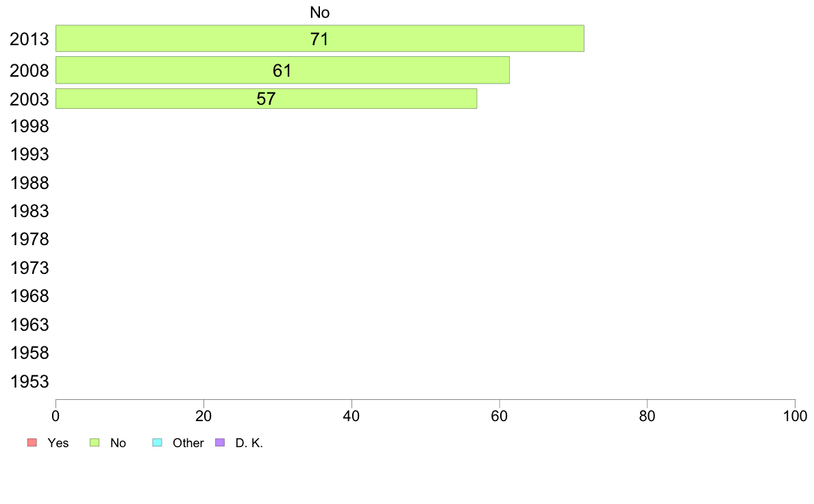Click the 1968 year axis label
This screenshot has width=814, height=504.
click(x=29, y=296)
